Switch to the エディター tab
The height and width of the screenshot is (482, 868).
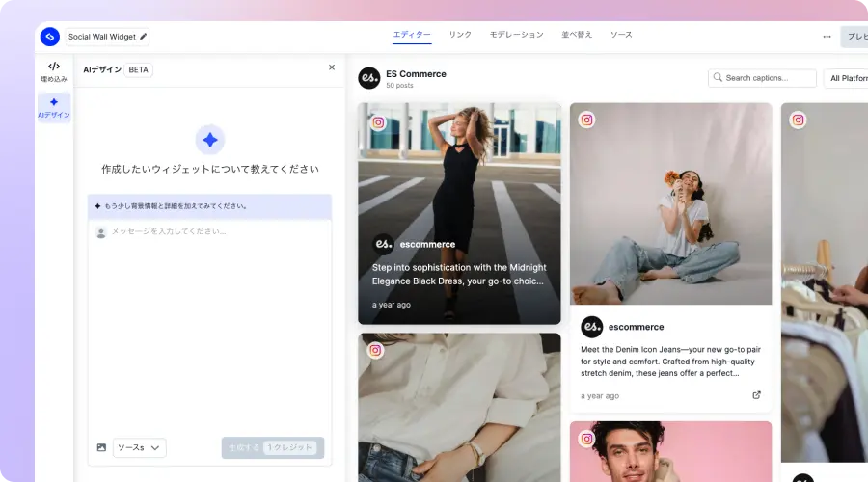click(412, 35)
